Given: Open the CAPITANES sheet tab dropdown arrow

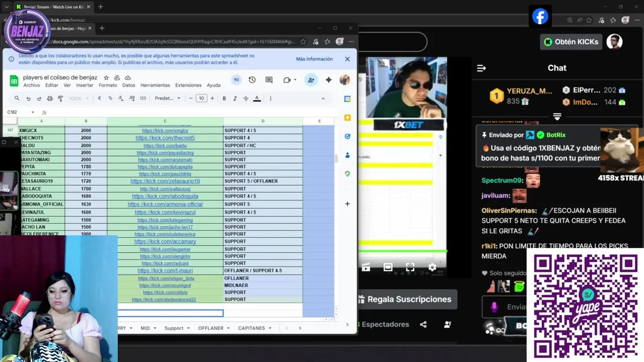Looking at the screenshot, I should click(x=270, y=328).
